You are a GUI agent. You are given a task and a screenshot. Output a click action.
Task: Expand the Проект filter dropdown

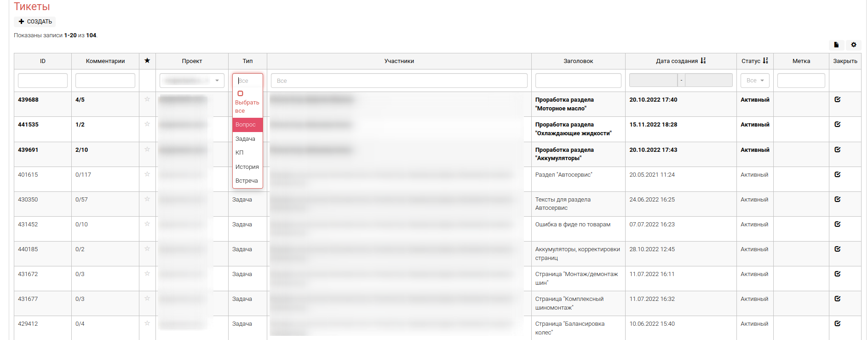(x=192, y=81)
